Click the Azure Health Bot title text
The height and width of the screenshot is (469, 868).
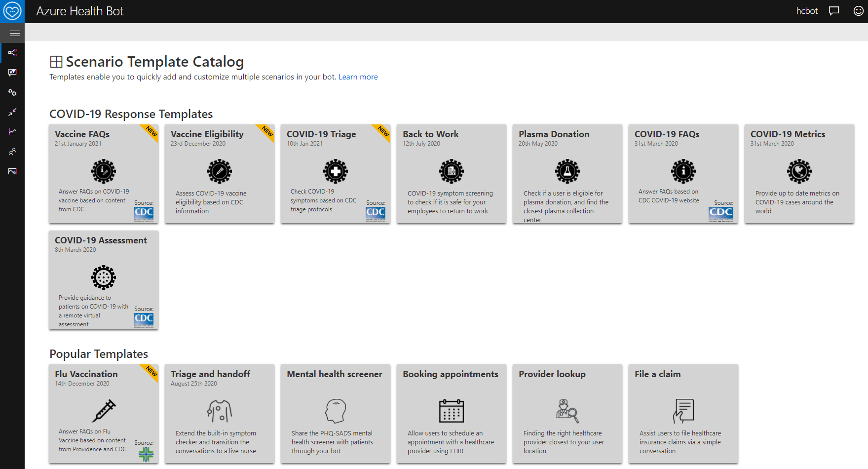80,11
